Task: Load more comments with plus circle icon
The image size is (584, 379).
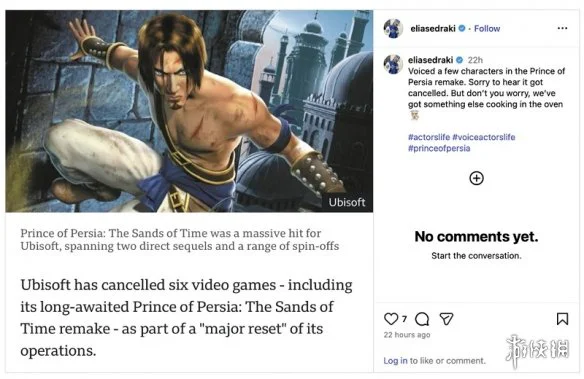Action: coord(476,178)
